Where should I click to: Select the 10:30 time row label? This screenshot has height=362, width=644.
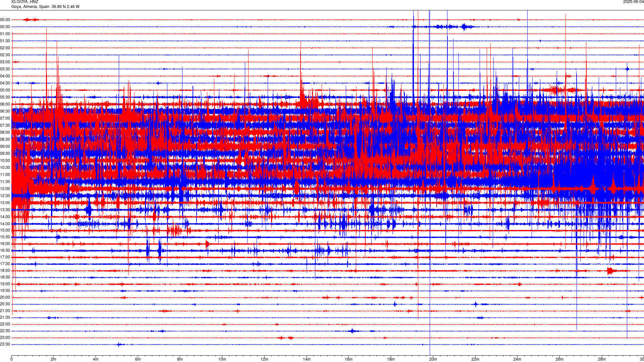pos(5,168)
